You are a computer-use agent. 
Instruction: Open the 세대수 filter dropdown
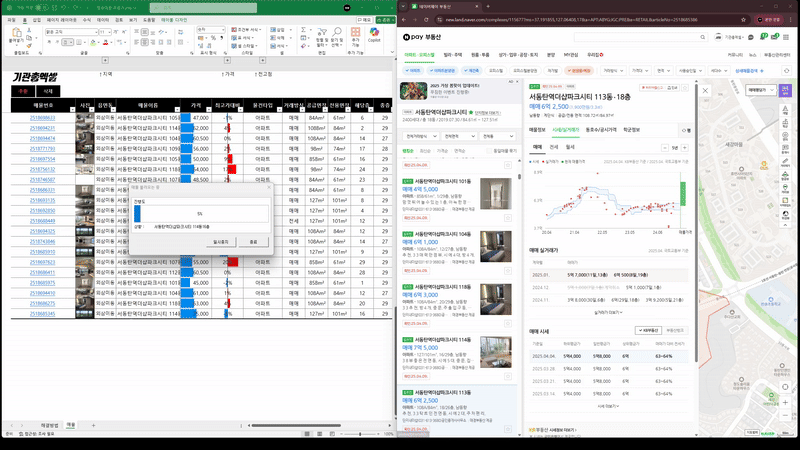click(x=718, y=70)
